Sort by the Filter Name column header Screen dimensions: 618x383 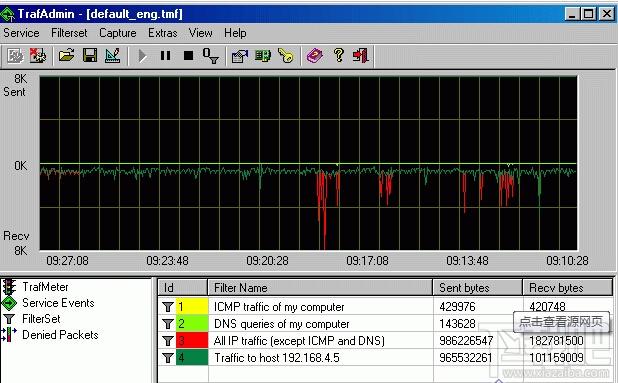click(x=320, y=288)
